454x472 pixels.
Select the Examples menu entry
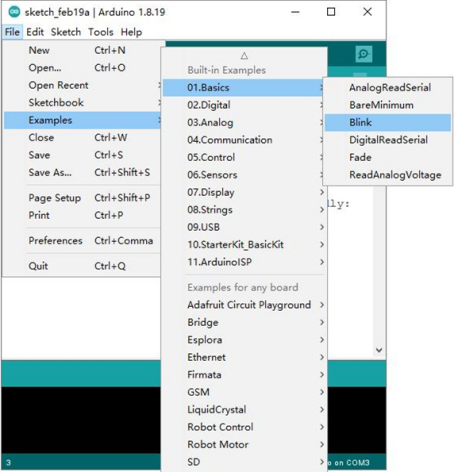(x=82, y=120)
